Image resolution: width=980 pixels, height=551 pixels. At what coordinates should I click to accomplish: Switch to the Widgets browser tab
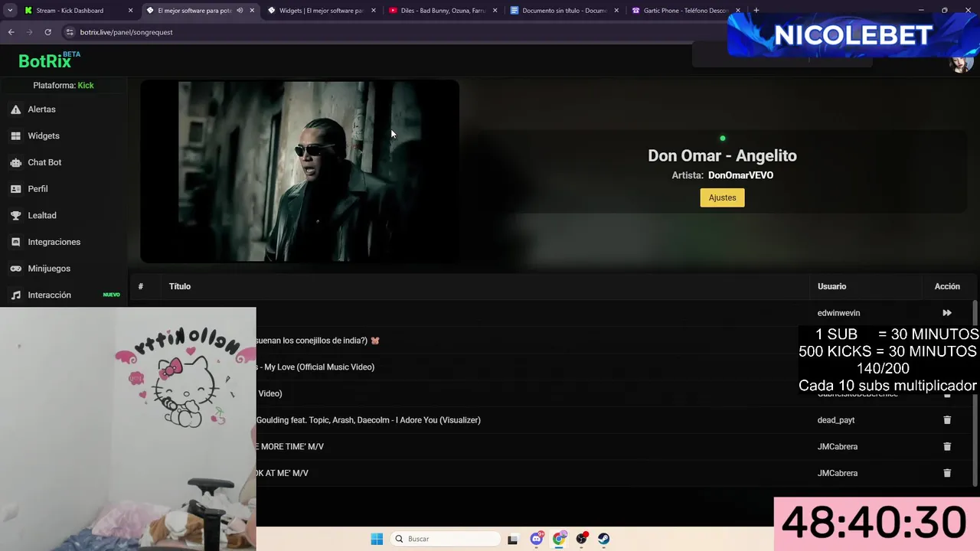(x=320, y=11)
